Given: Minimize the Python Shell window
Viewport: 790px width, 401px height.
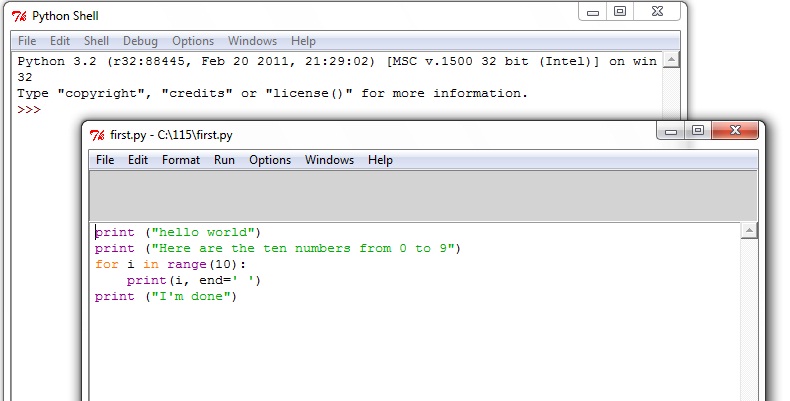Looking at the screenshot, I should [593, 12].
